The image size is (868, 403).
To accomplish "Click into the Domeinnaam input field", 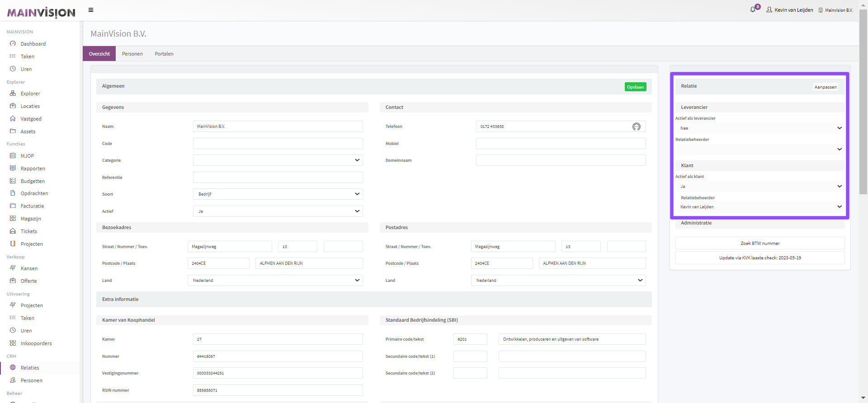I will coord(561,160).
